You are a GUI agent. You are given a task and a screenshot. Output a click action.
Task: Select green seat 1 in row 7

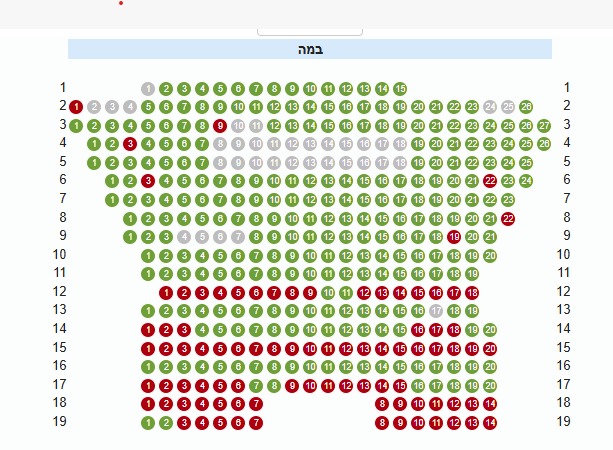(112, 200)
